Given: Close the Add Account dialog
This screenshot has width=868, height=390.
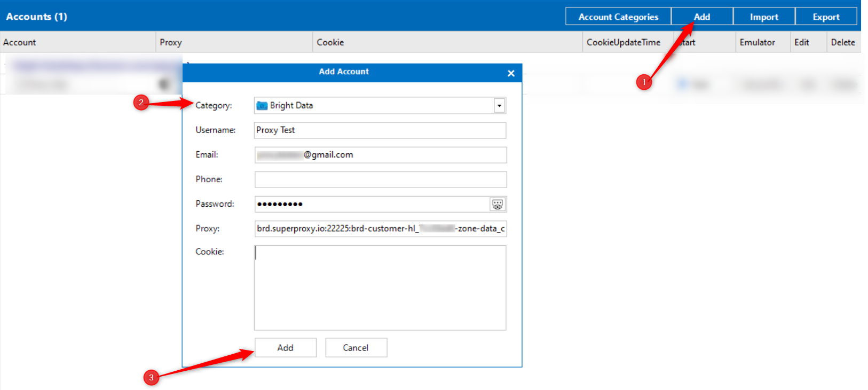Looking at the screenshot, I should 511,73.
